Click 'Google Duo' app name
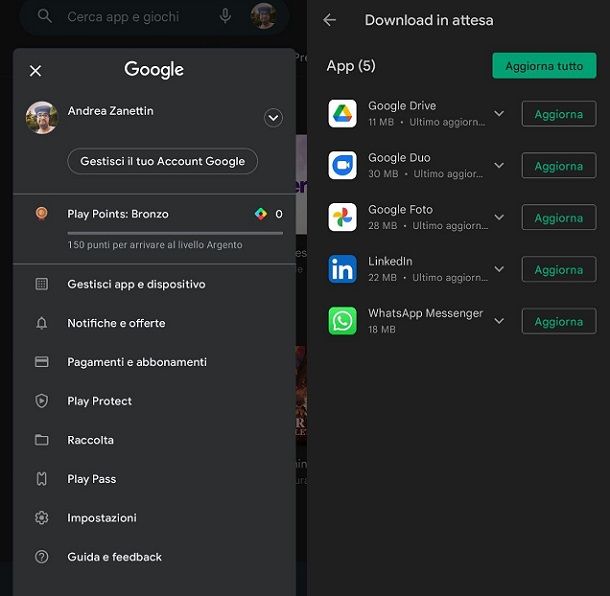Viewport: 610px width, 596px height. [x=400, y=158]
